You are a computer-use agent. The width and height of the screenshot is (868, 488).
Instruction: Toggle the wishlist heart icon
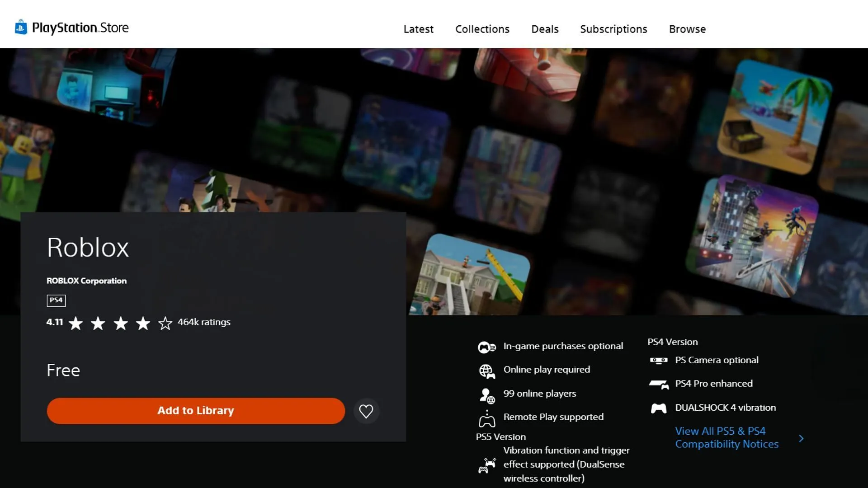pos(365,411)
